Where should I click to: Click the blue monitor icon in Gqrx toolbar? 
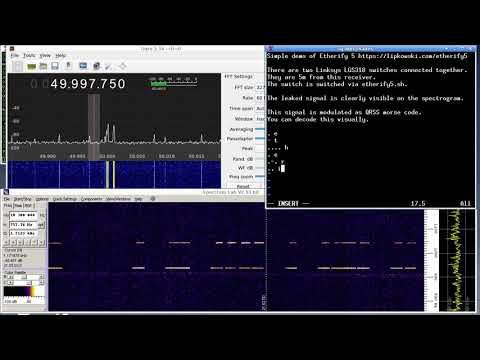pyautogui.click(x=83, y=66)
